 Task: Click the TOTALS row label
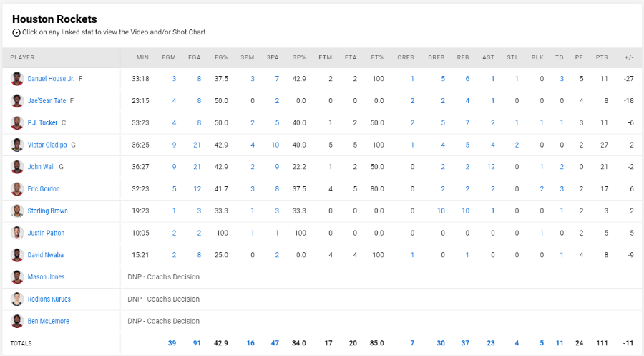tap(21, 343)
